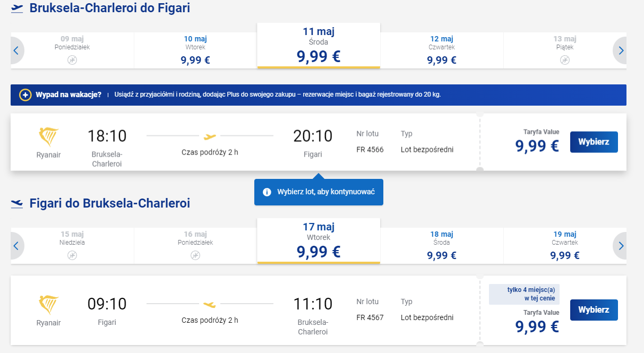Click Ryanair harp logo on FR 4566 flight
This screenshot has height=353, width=644.
49,137
